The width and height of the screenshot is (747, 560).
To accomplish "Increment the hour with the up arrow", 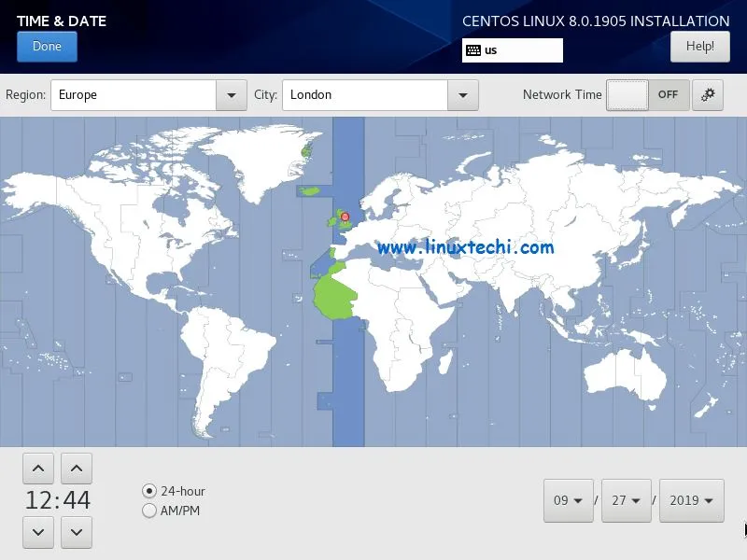I will coord(37,468).
